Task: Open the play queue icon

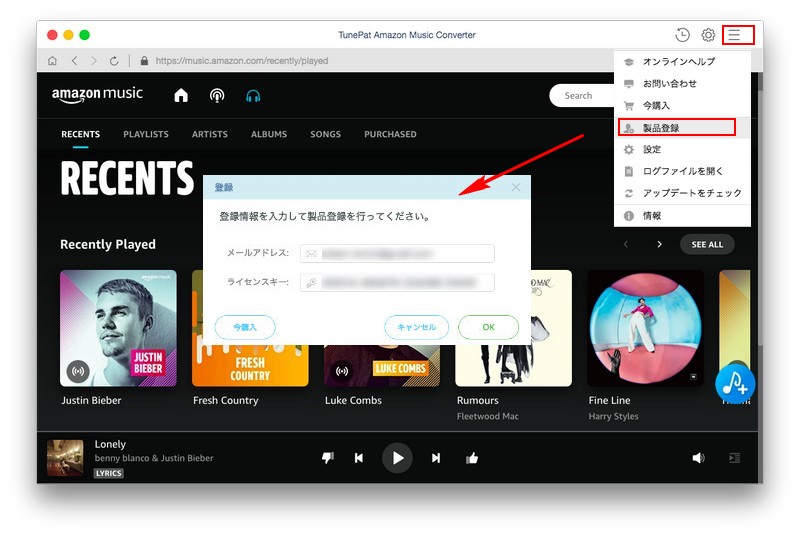Action: coord(734,458)
